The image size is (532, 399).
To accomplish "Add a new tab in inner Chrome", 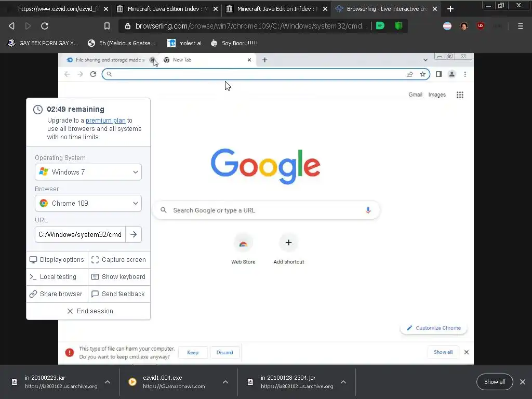I will [264, 60].
